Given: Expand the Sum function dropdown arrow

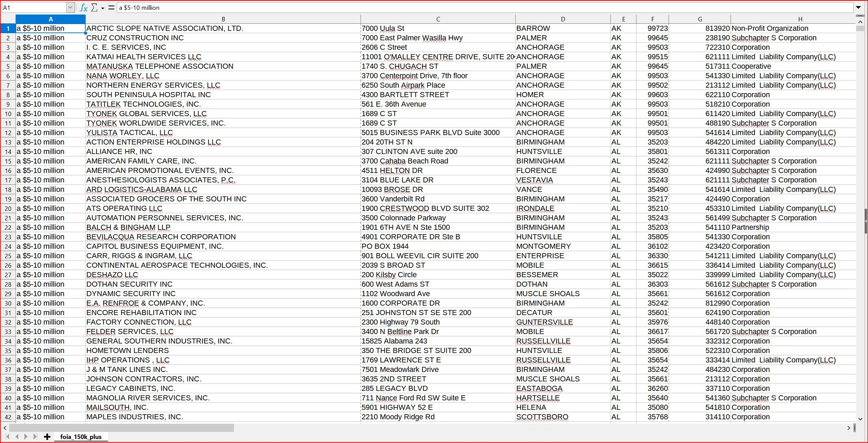Looking at the screenshot, I should pos(103,8).
